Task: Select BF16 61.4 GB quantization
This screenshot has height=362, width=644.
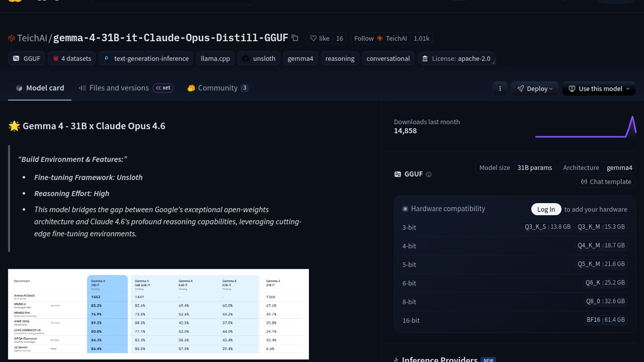Action: click(x=605, y=320)
